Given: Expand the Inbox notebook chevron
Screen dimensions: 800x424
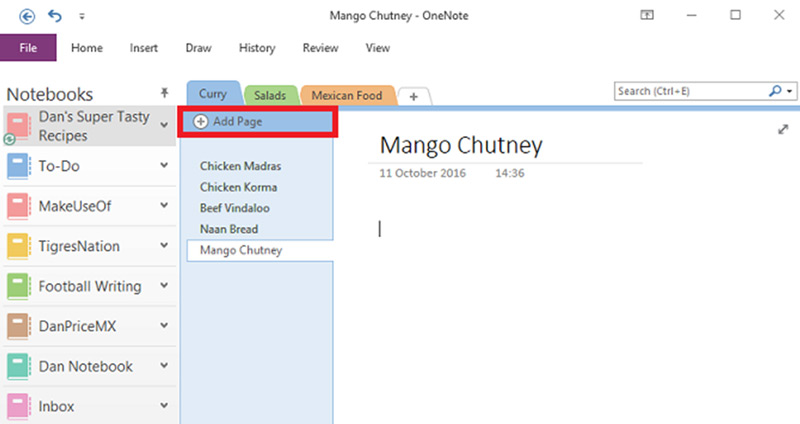Looking at the screenshot, I should pos(164,406).
